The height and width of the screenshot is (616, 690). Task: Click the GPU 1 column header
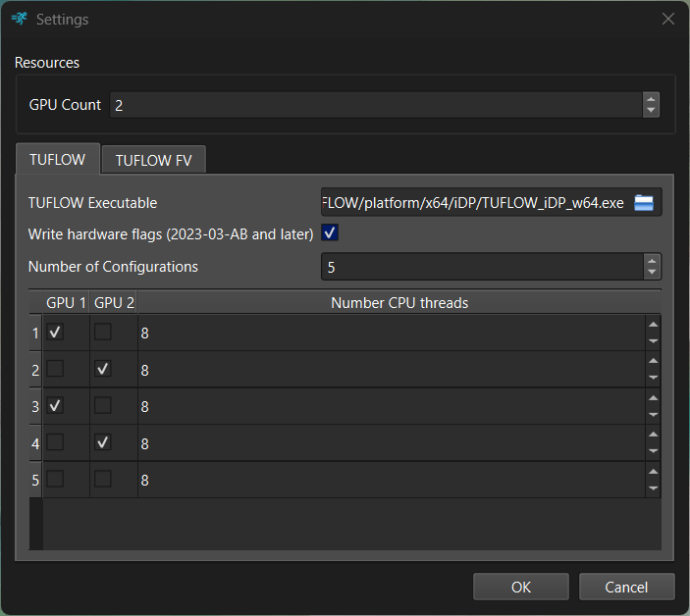[x=66, y=302]
